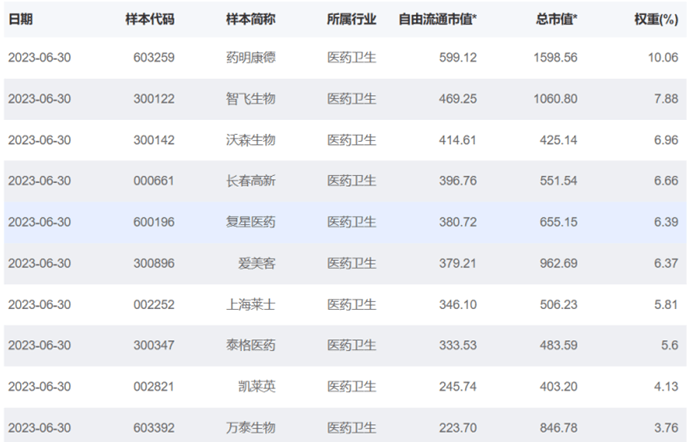Image resolution: width=692 pixels, height=442 pixels.
Task: Click total market value 403.20
Action: (559, 386)
